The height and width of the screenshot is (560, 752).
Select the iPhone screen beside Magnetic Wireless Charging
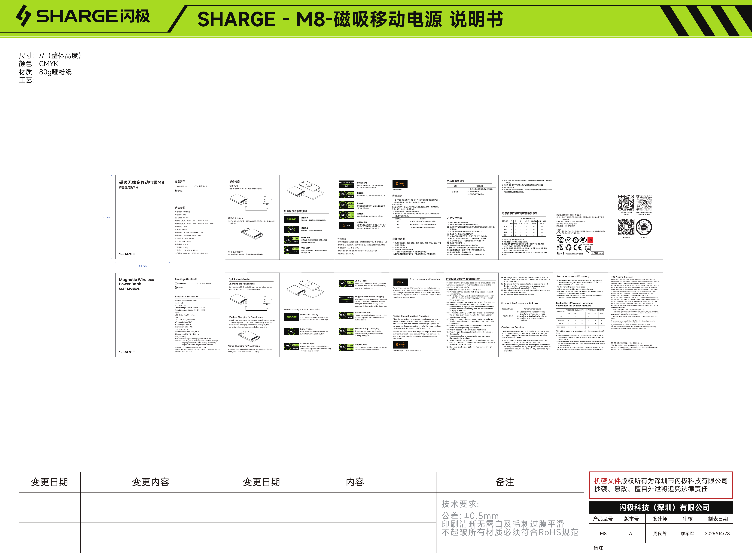coord(346,299)
